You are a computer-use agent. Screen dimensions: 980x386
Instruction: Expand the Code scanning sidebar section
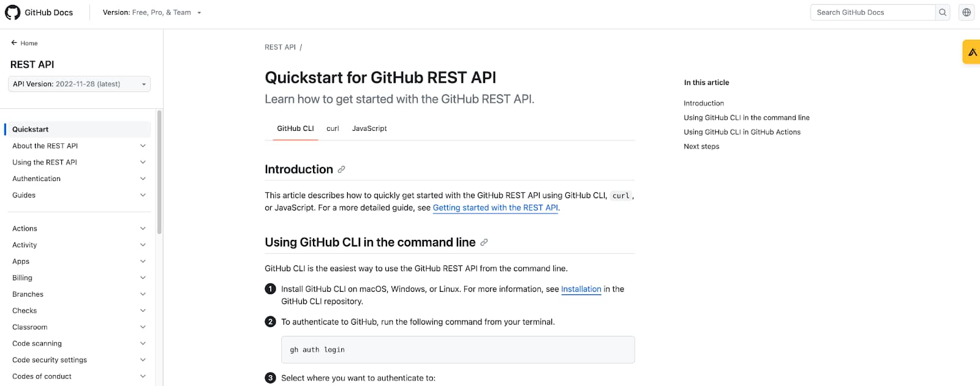point(143,343)
